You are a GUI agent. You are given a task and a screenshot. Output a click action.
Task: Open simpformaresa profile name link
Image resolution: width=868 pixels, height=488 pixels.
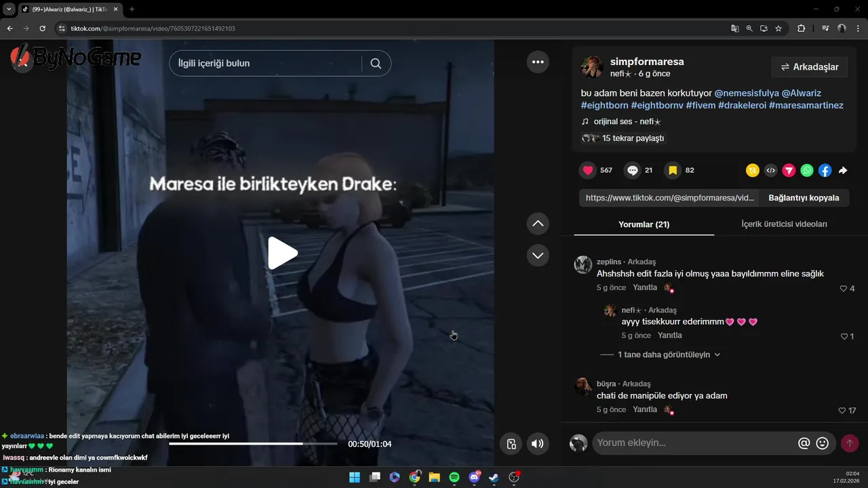(647, 62)
